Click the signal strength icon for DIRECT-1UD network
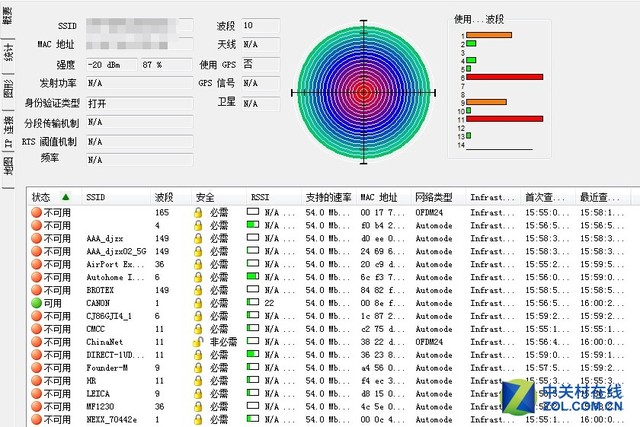This screenshot has width=640, height=427. pos(253,354)
